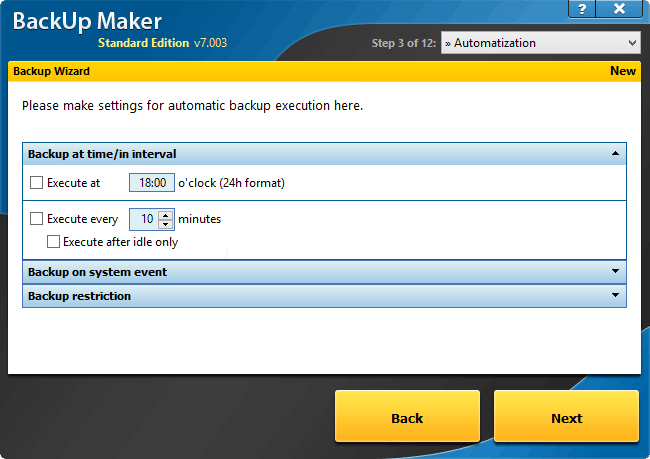The image size is (650, 459).
Task: Collapse section using the up triangle icon
Action: coord(615,153)
